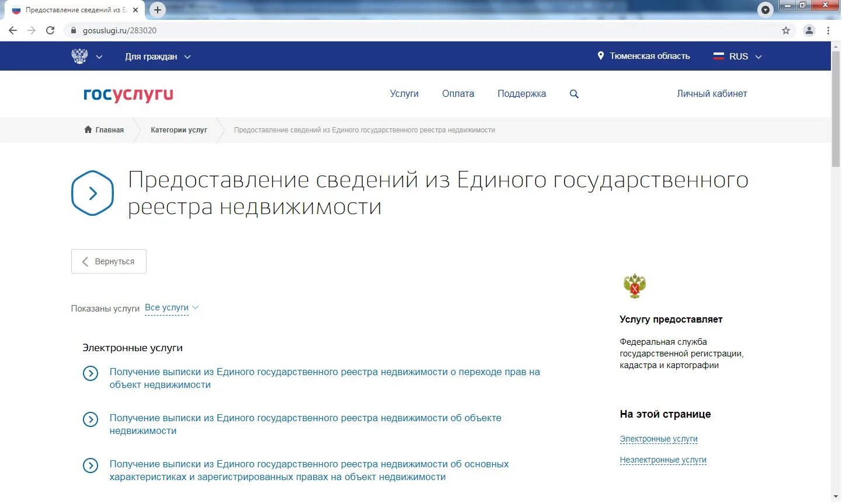The width and height of the screenshot is (842, 504).
Task: Open the Оплата menu
Action: click(458, 93)
